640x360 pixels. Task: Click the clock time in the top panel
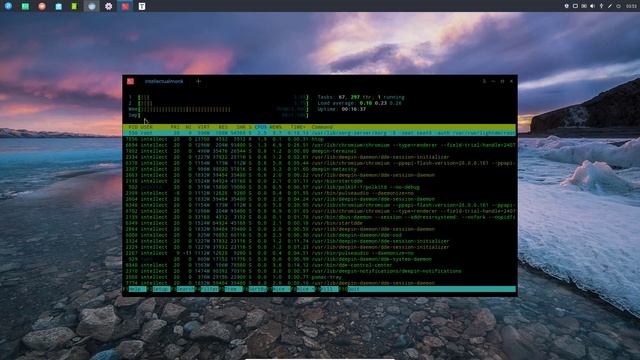[x=631, y=6]
